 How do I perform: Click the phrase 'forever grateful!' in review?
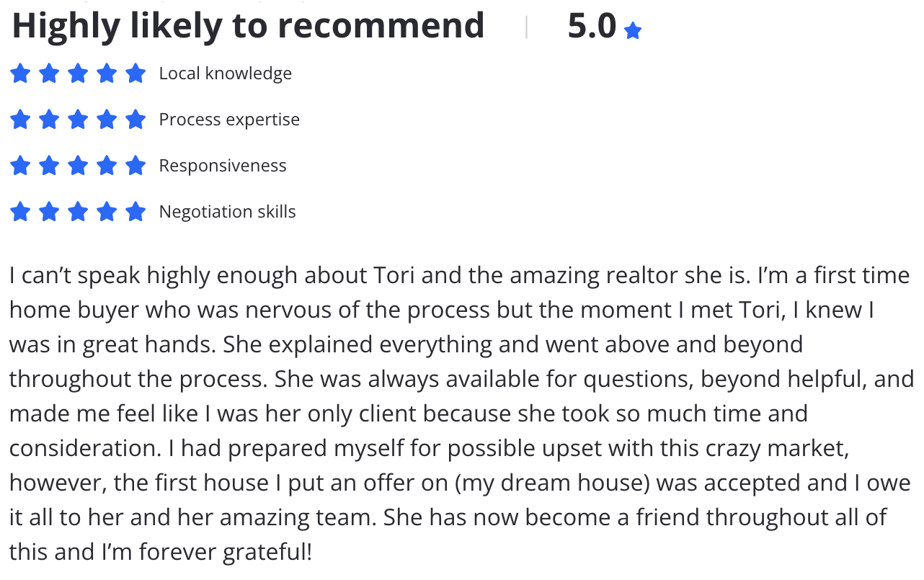click(226, 553)
